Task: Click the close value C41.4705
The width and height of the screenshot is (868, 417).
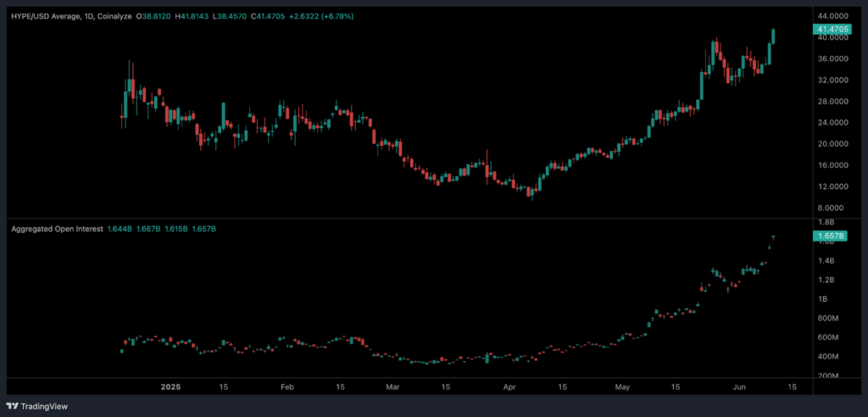Action: [x=268, y=17]
